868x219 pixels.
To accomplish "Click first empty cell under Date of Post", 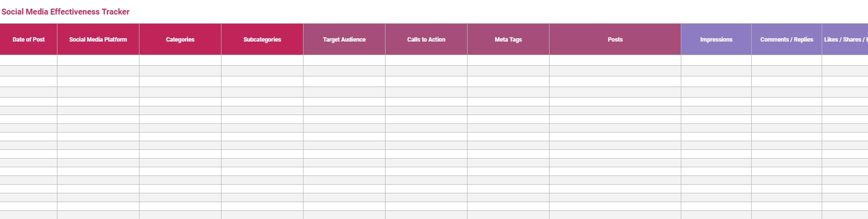I will point(28,60).
